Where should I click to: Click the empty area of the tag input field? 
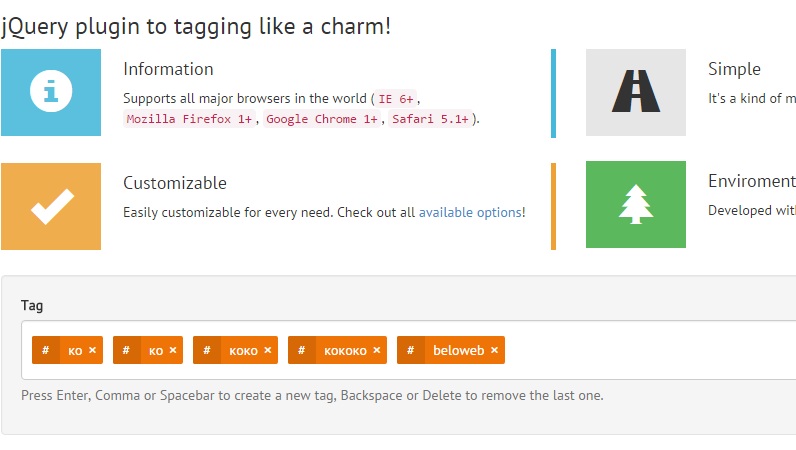click(650, 350)
